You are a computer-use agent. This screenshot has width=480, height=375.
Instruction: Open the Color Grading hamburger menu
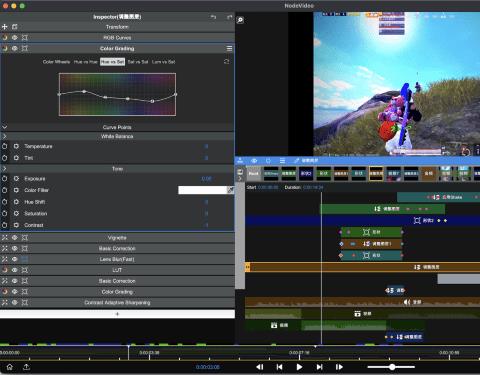click(x=229, y=49)
